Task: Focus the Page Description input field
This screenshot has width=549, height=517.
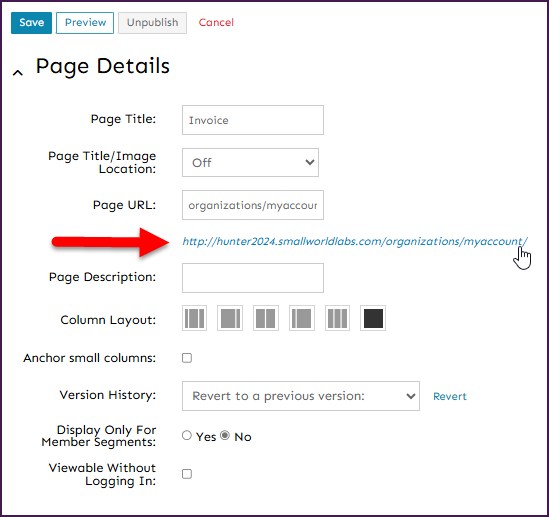Action: tap(253, 278)
